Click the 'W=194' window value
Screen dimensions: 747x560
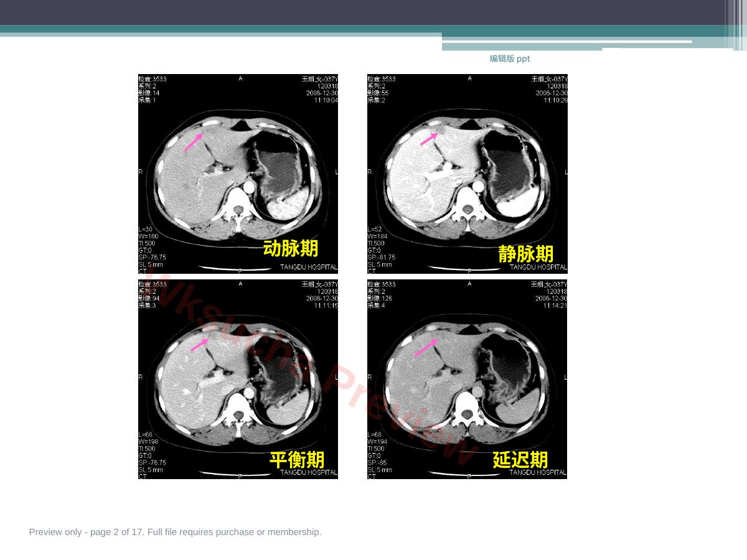click(377, 442)
